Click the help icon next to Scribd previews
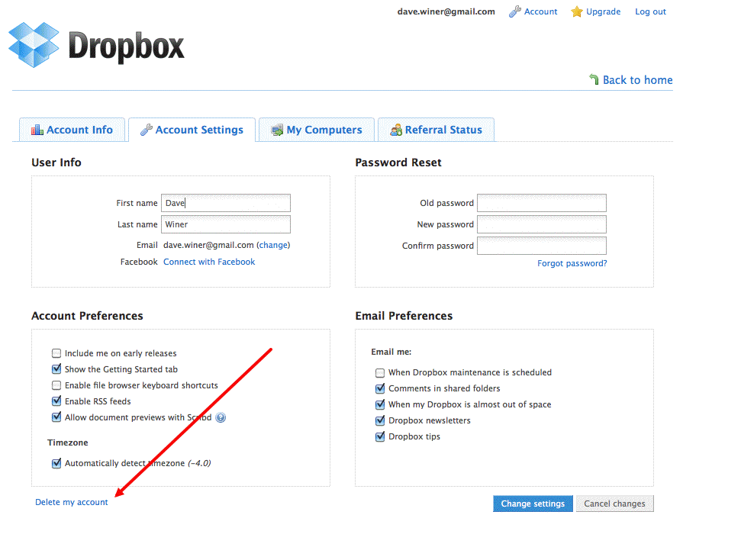 [221, 417]
